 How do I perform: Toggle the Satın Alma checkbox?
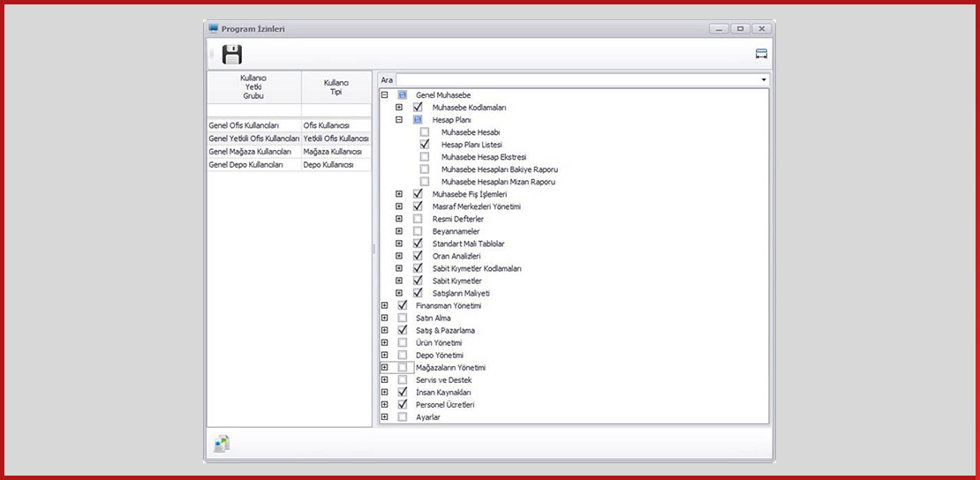403,318
